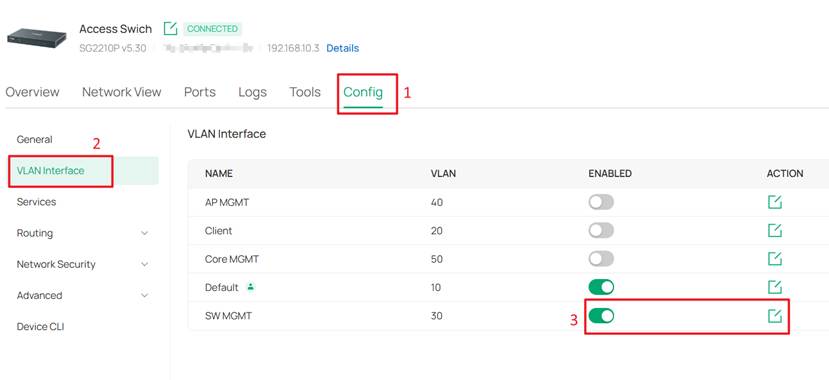
Task: Switch to the Network View tab
Action: (122, 92)
